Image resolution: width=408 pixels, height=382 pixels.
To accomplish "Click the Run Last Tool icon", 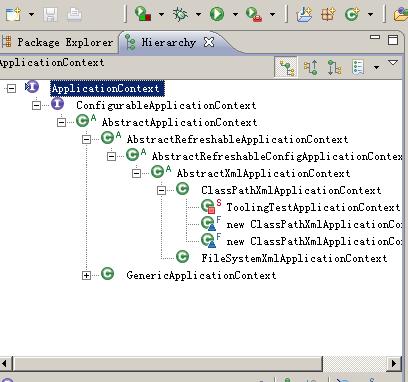I will coord(143,14).
